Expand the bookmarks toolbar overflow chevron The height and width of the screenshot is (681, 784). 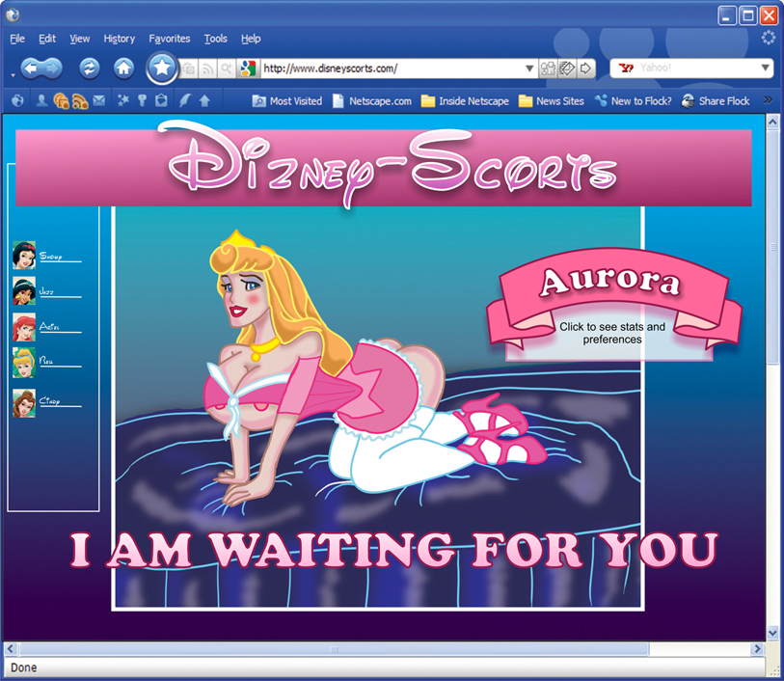(x=768, y=100)
